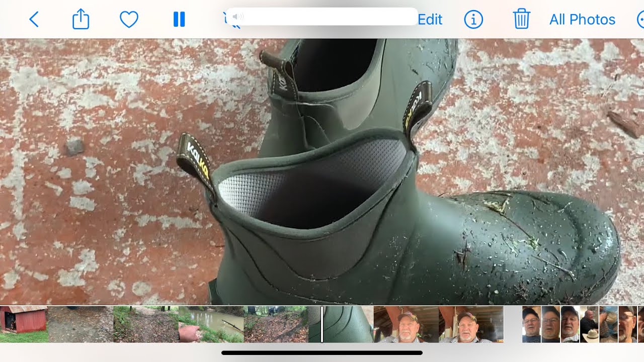Open the share sheet icon
Screen dimensions: 644x362
pyautogui.click(x=81, y=20)
